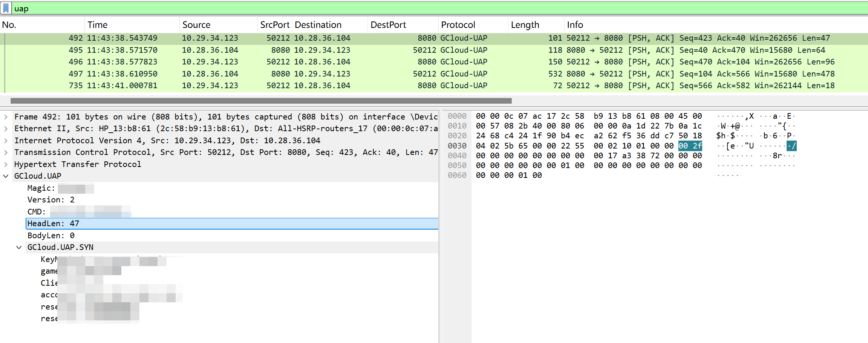Expand the Ethernet II details

(x=6, y=129)
